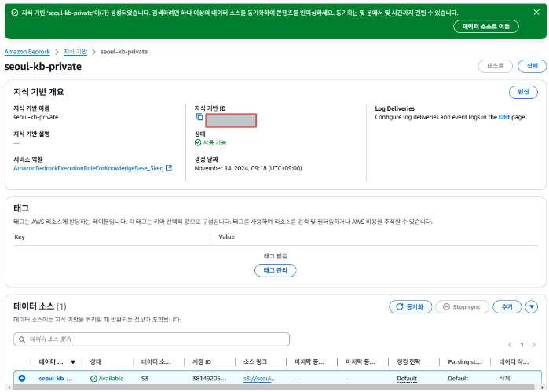Open the Amazon Bedrock breadcrumb link
This screenshot has width=549, height=392.
27,52
